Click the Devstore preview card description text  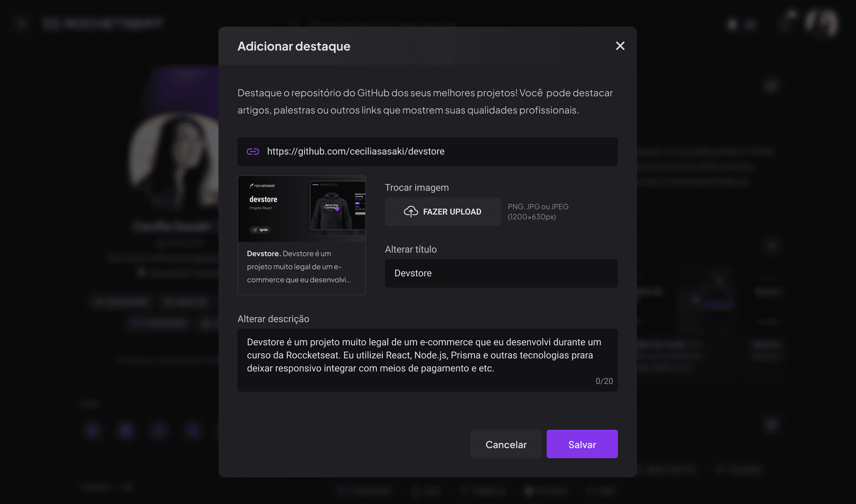point(299,267)
